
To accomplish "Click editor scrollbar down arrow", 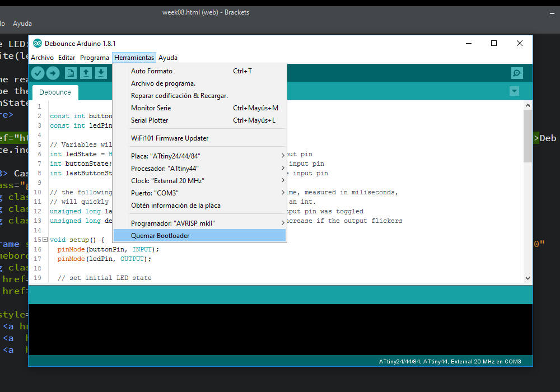I will click(528, 278).
